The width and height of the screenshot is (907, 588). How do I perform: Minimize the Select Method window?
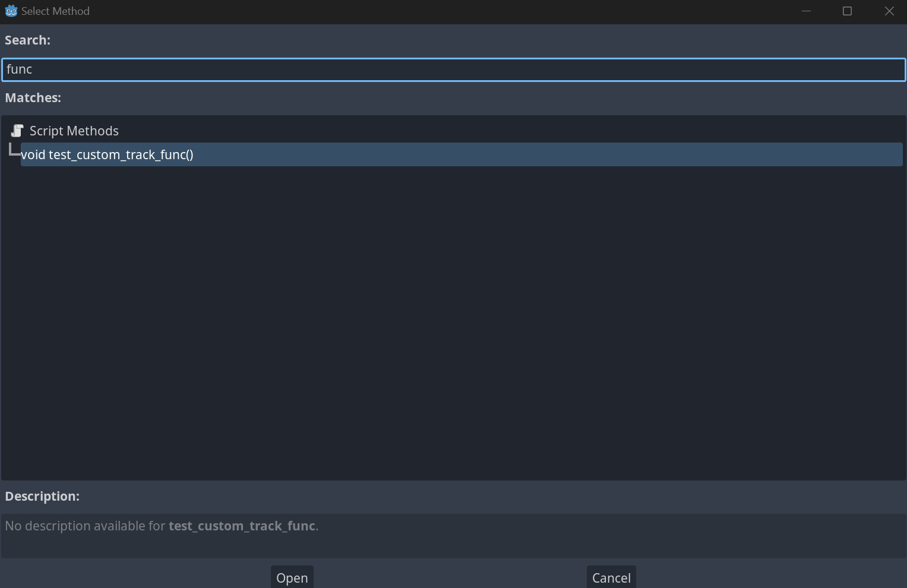coord(806,11)
